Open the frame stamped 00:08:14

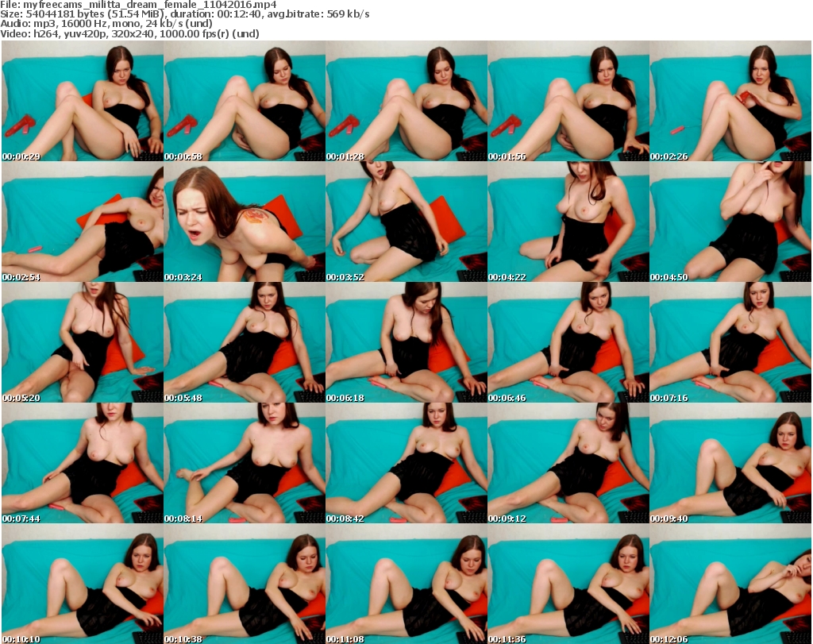click(x=245, y=462)
